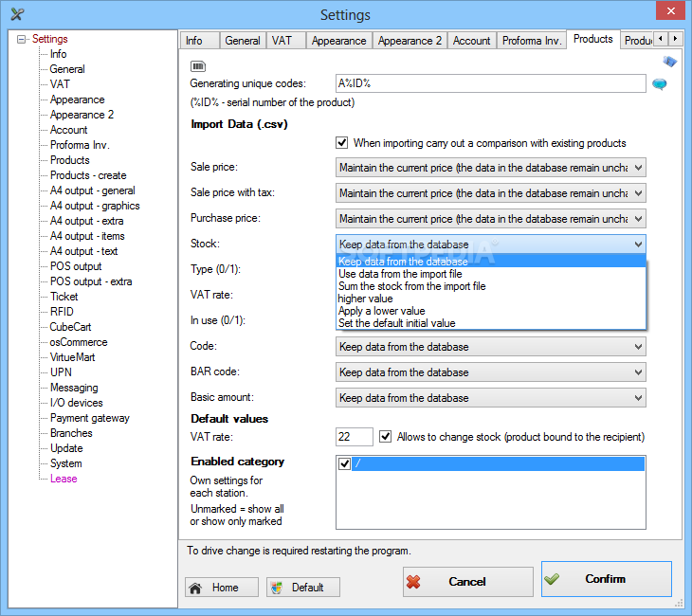The width and height of the screenshot is (692, 616).
Task: Switch to the VAT tab
Action: click(286, 41)
